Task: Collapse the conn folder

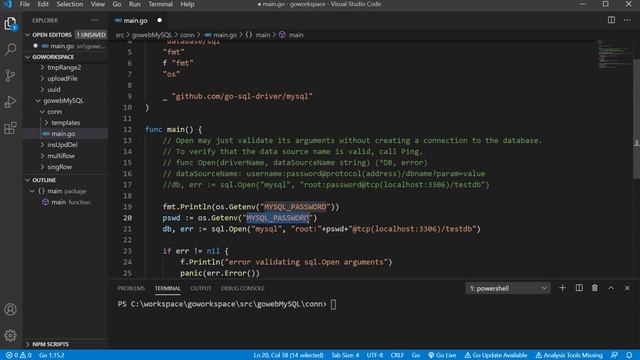Action: click(54, 111)
